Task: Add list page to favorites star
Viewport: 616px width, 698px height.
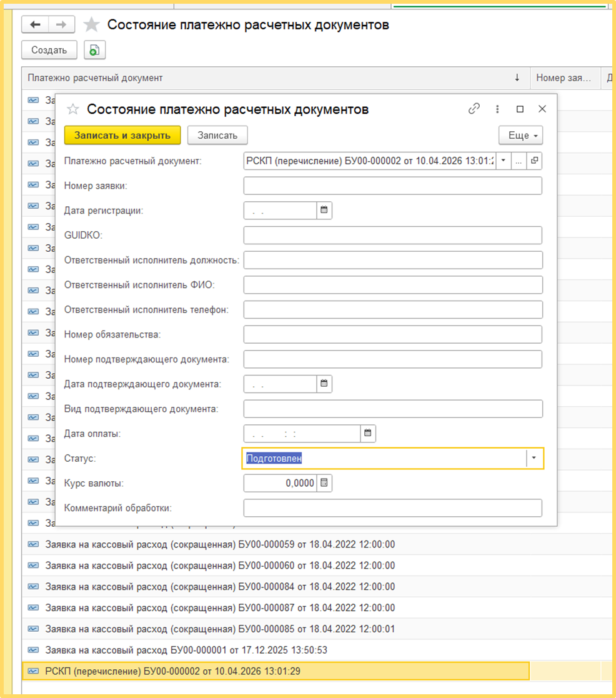Action: coord(92,24)
